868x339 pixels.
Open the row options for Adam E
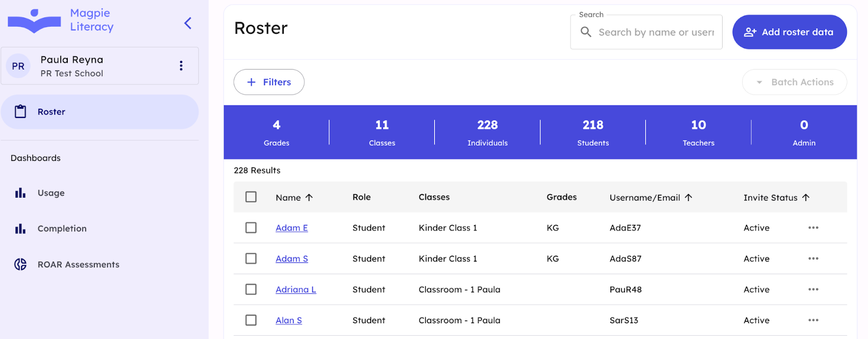coord(813,228)
